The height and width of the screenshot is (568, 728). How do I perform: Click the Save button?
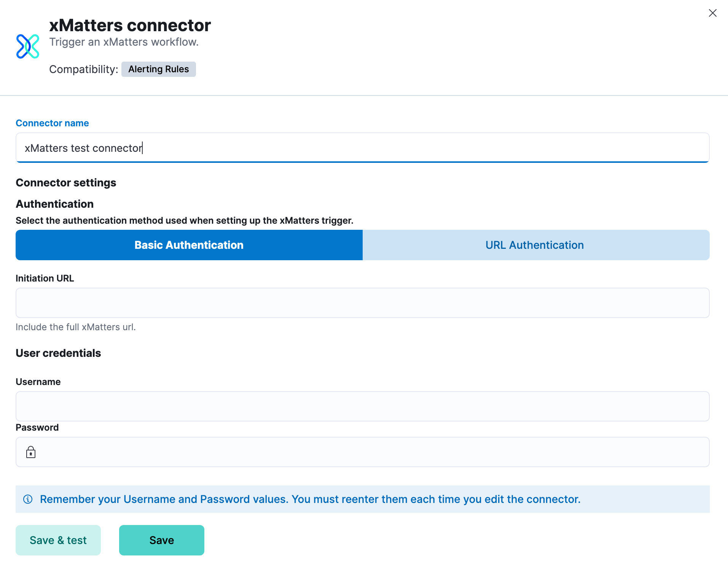click(161, 539)
